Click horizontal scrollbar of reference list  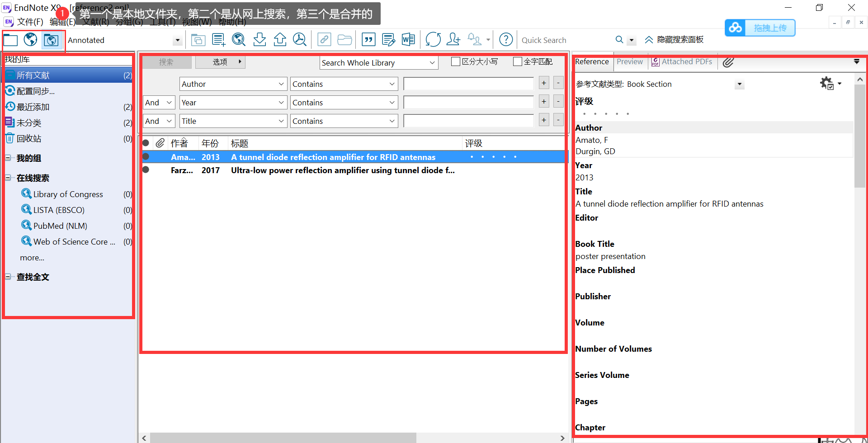[x=283, y=438]
